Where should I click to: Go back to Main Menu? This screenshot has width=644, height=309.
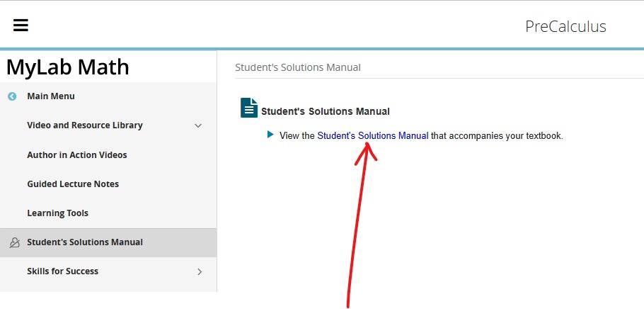click(x=51, y=96)
